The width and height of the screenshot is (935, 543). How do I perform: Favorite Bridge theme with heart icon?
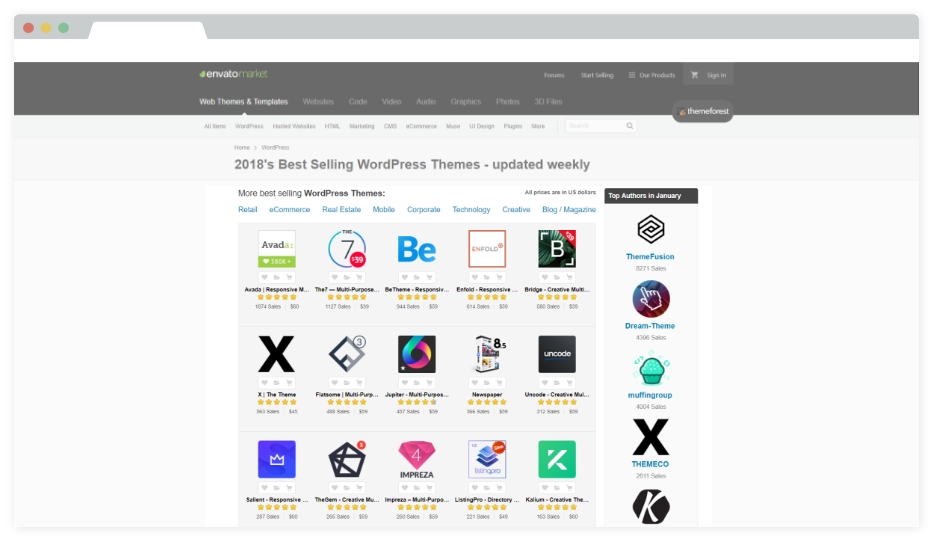coord(544,277)
